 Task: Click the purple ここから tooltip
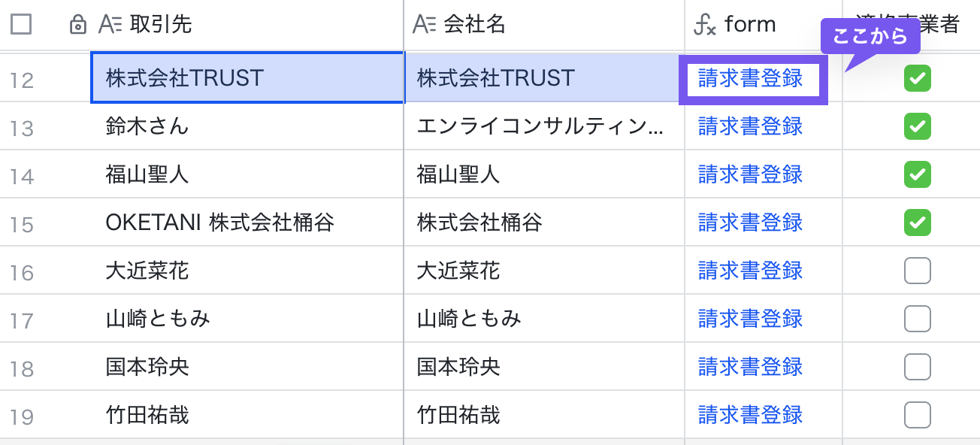click(870, 34)
